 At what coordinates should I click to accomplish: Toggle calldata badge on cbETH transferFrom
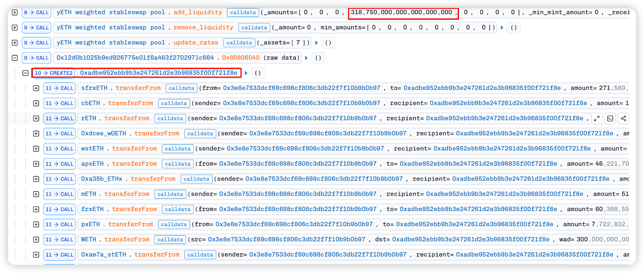pos(174,103)
